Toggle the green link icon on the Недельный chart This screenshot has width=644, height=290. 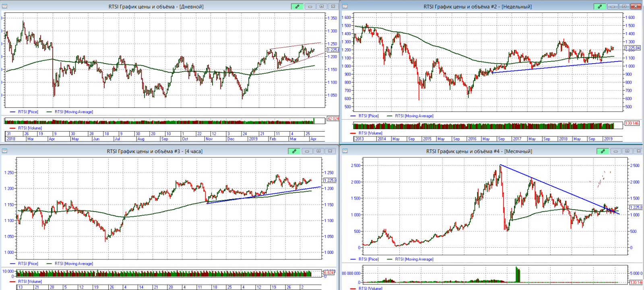pyautogui.click(x=600, y=6)
